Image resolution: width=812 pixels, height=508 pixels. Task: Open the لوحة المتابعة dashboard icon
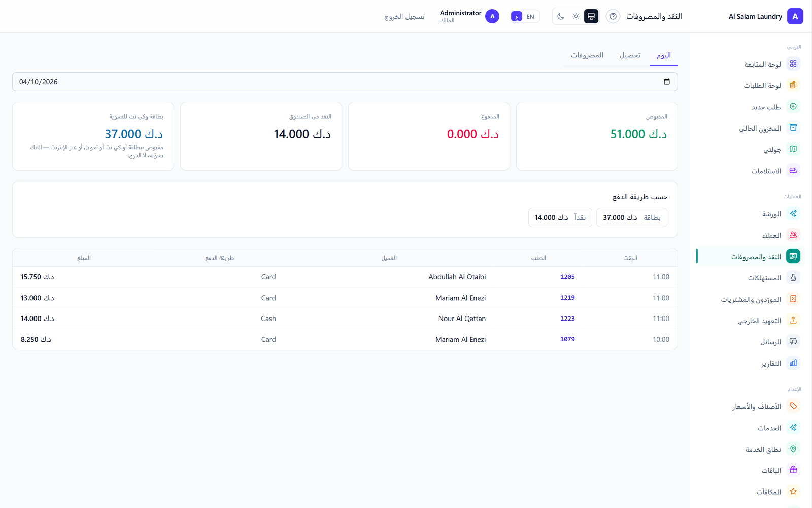tap(793, 64)
